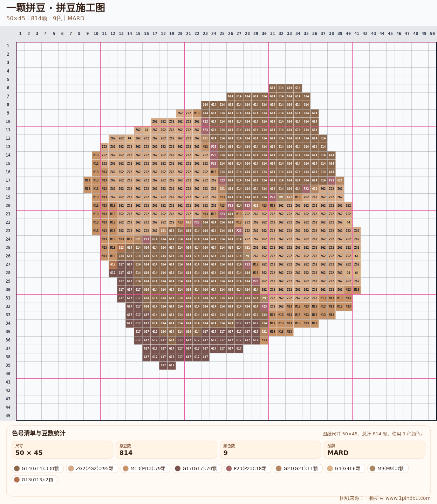Click the P23 bead in row 18
This screenshot has width=437, height=504.
pyautogui.click(x=306, y=189)
